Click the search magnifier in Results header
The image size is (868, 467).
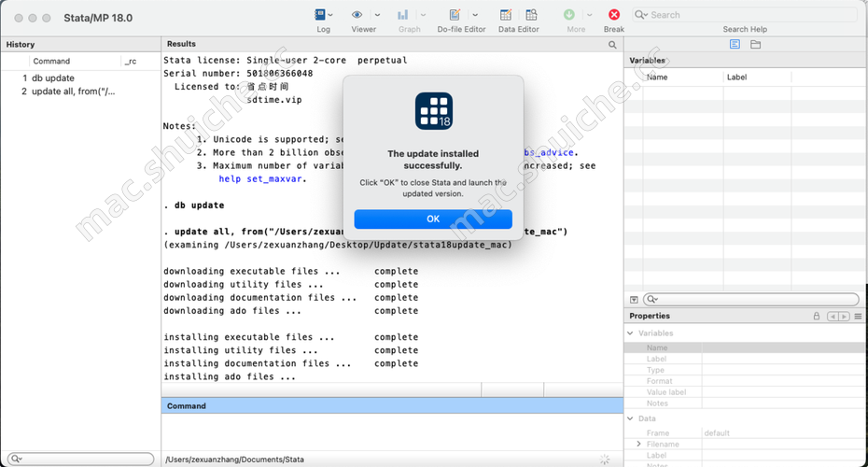point(613,45)
